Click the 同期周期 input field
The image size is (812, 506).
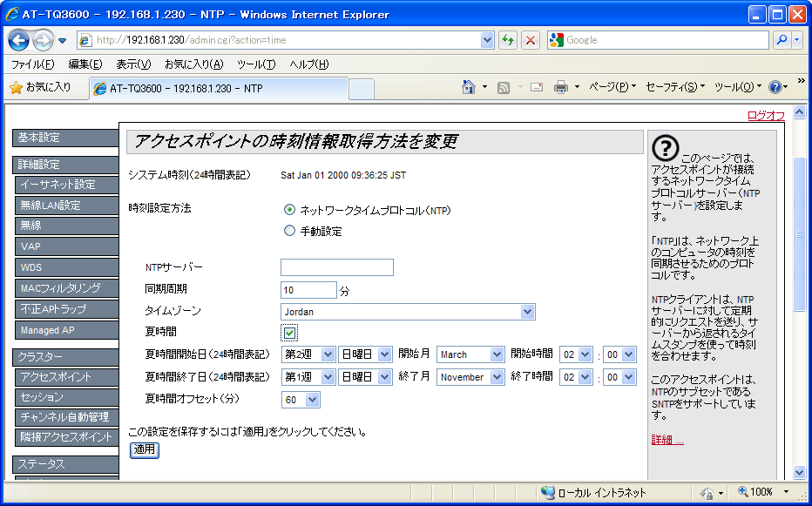[x=308, y=290]
